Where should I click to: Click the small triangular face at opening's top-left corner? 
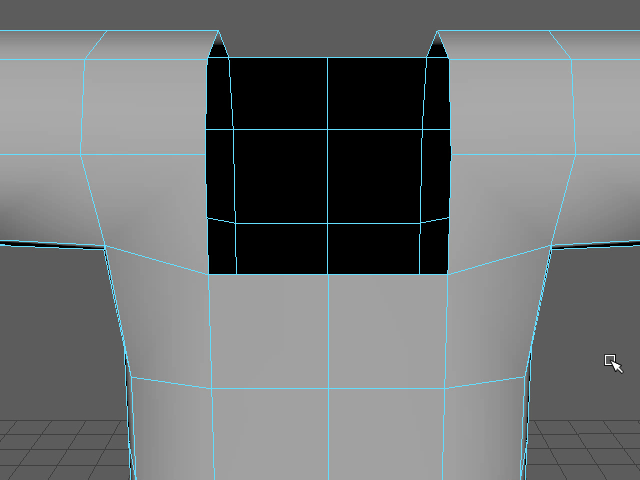[217, 47]
